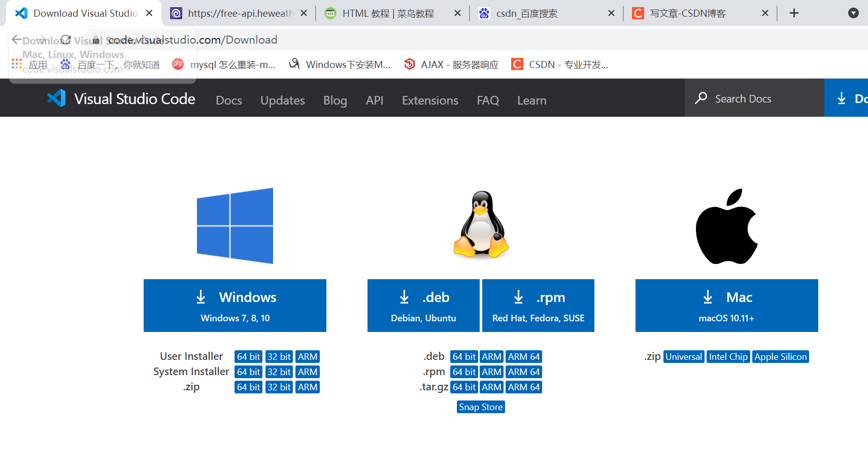Open the Learn navigation link
868x468 pixels.
click(x=531, y=101)
